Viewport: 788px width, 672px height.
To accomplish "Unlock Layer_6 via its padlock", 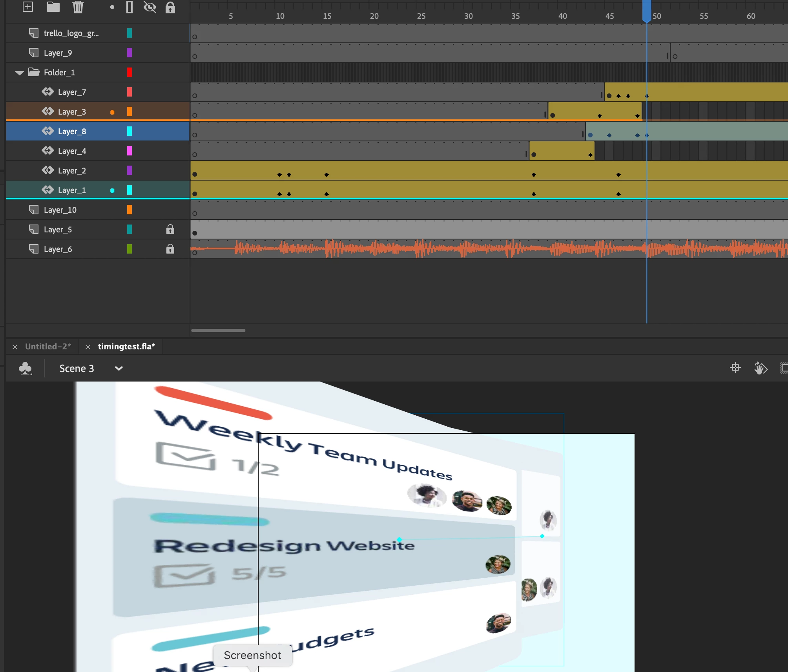I will (x=170, y=249).
